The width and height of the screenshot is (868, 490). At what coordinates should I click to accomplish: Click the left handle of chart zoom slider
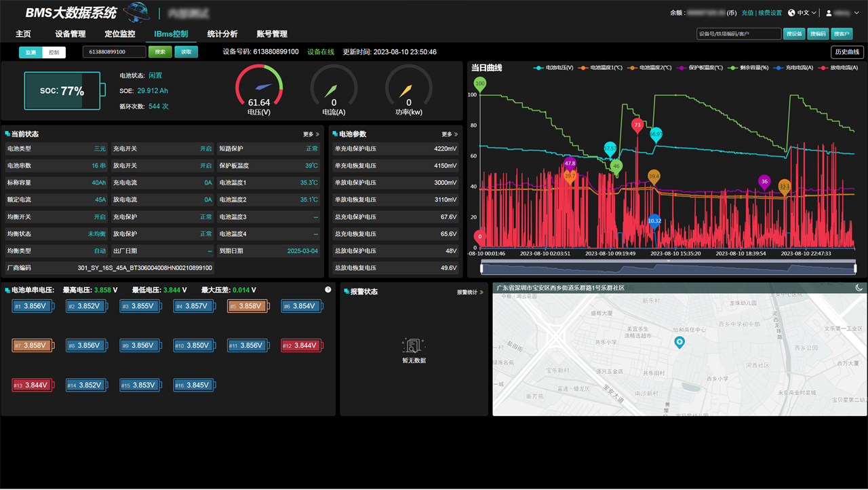click(x=481, y=268)
